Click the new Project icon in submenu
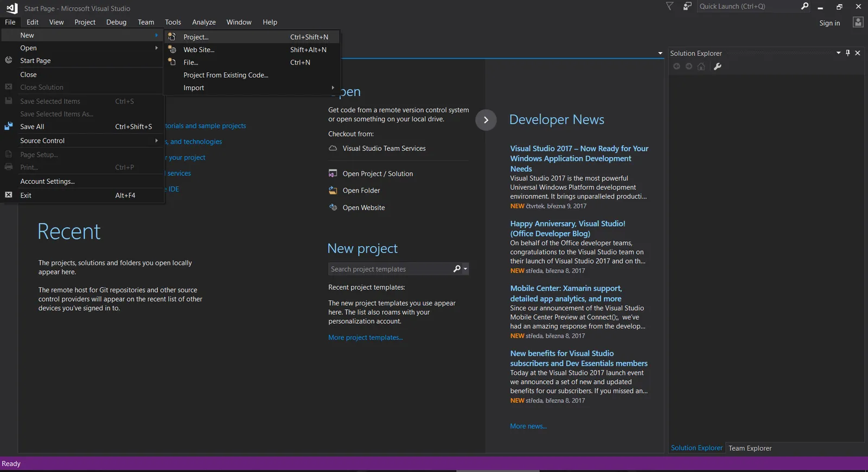Viewport: 868px width, 472px height. (x=171, y=36)
